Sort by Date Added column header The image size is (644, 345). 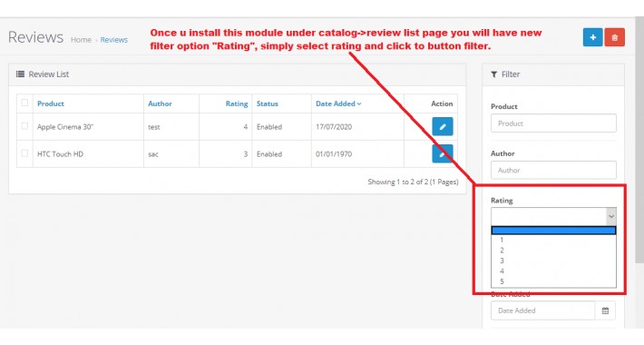coord(338,103)
